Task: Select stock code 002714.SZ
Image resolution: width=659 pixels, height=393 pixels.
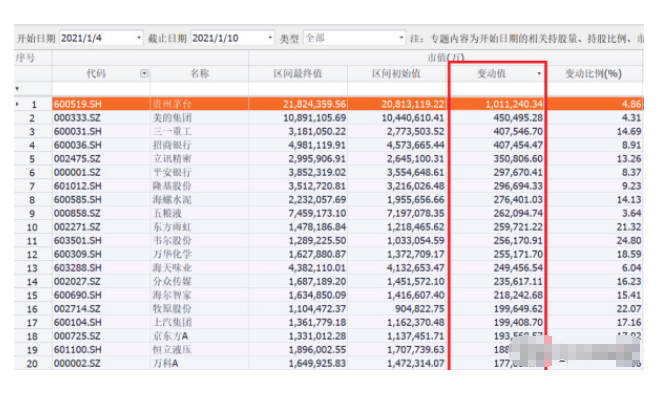Action: (x=77, y=309)
